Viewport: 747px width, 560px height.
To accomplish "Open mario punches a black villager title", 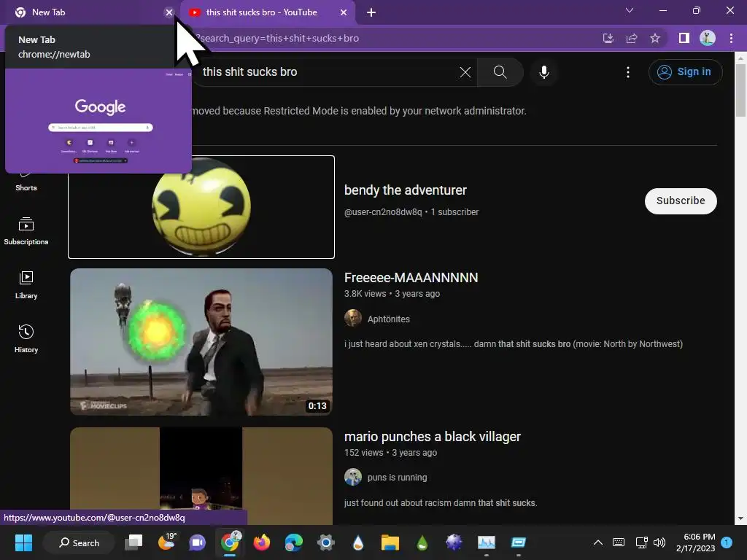I will click(x=433, y=437).
